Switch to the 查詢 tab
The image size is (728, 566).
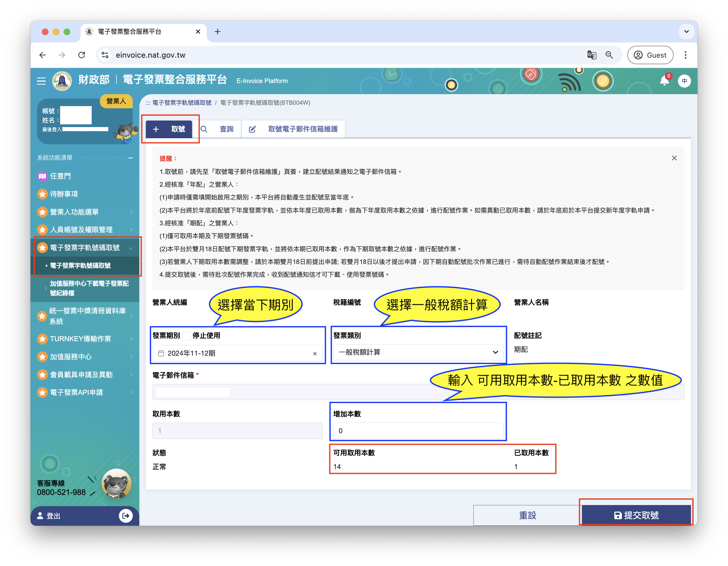[217, 129]
